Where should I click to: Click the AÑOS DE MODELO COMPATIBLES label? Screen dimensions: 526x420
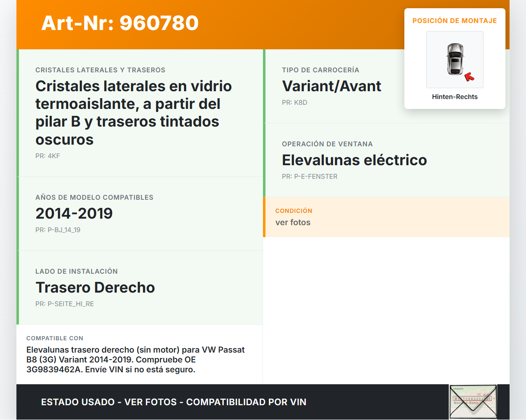95,197
